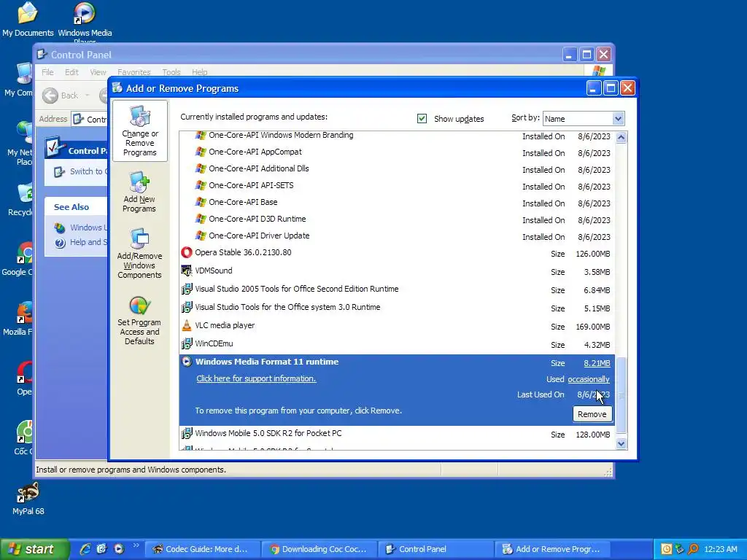Select One-Core-API Windows Modern Branding row
This screenshot has height=560, width=747.
coord(397,136)
